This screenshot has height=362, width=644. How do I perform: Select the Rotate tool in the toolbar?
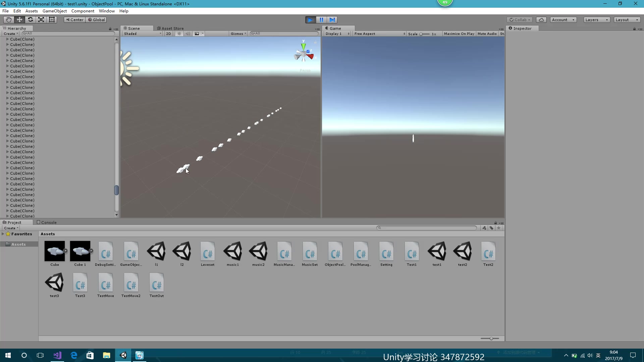click(x=30, y=19)
